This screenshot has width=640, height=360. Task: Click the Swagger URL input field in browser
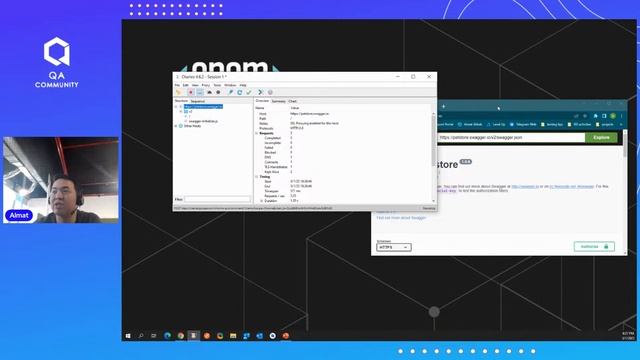coord(511,138)
